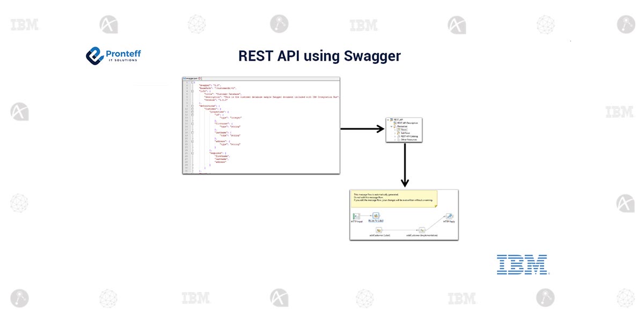The height and width of the screenshot is (322, 644).
Task: Click the REST API Description icon
Action: (x=396, y=123)
